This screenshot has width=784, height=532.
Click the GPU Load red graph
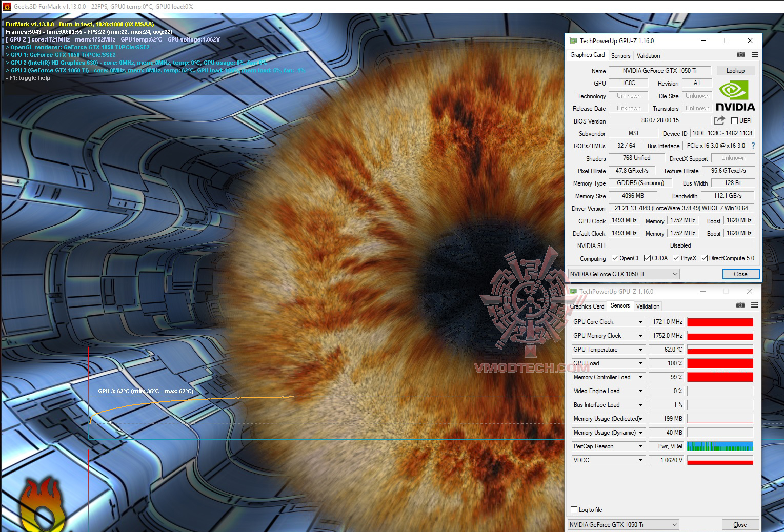720,363
